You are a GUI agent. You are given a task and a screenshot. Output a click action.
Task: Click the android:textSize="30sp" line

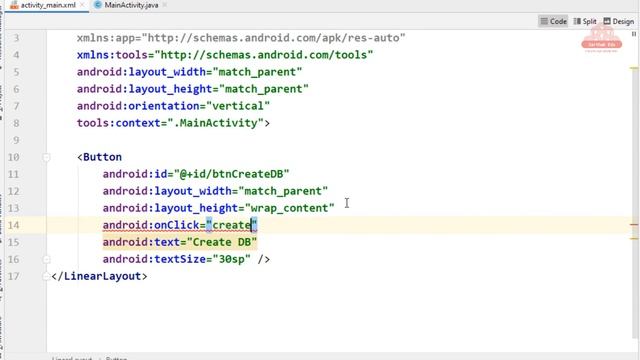(x=186, y=259)
